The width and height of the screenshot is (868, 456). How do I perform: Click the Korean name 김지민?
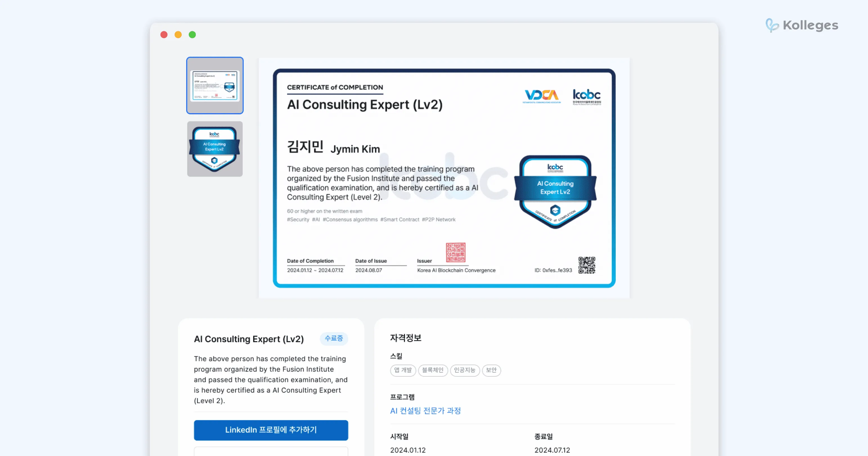click(x=305, y=147)
